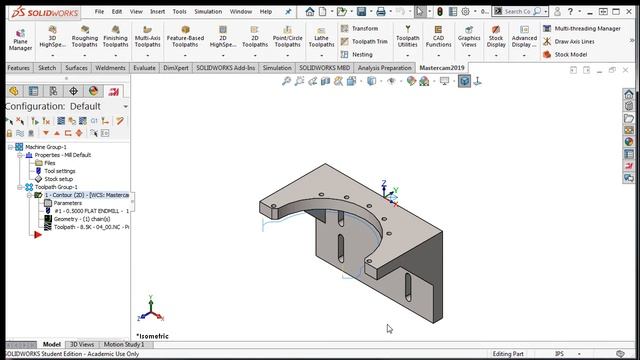640x360 pixels.
Task: Toggle the Select tool arrow button
Action: tap(420, 11)
